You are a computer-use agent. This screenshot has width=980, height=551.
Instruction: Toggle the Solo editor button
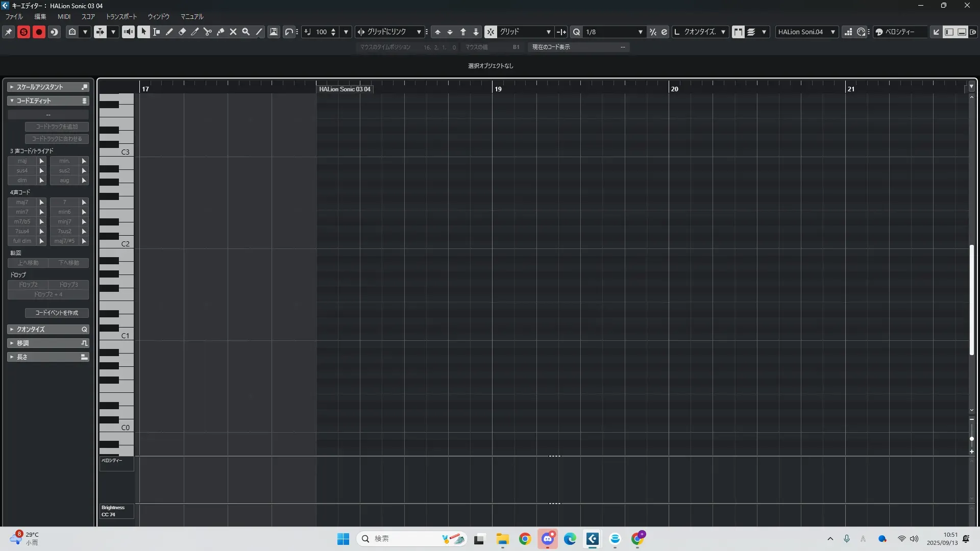coord(23,32)
